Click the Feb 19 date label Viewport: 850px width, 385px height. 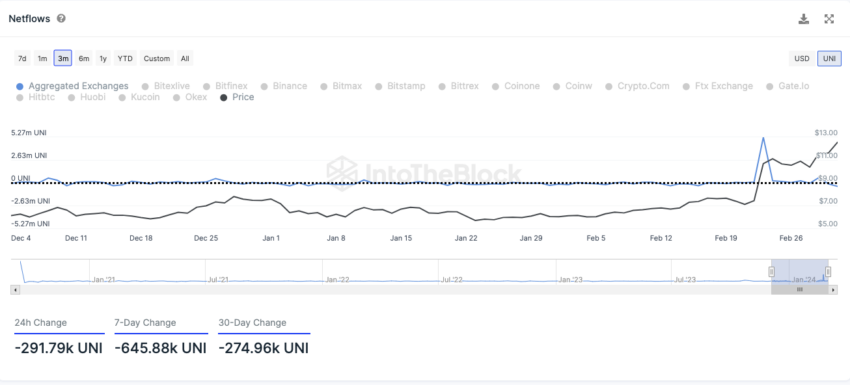click(x=726, y=238)
